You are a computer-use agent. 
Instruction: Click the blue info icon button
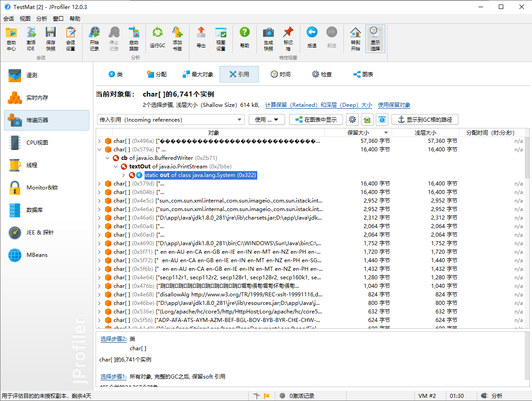[382, 119]
